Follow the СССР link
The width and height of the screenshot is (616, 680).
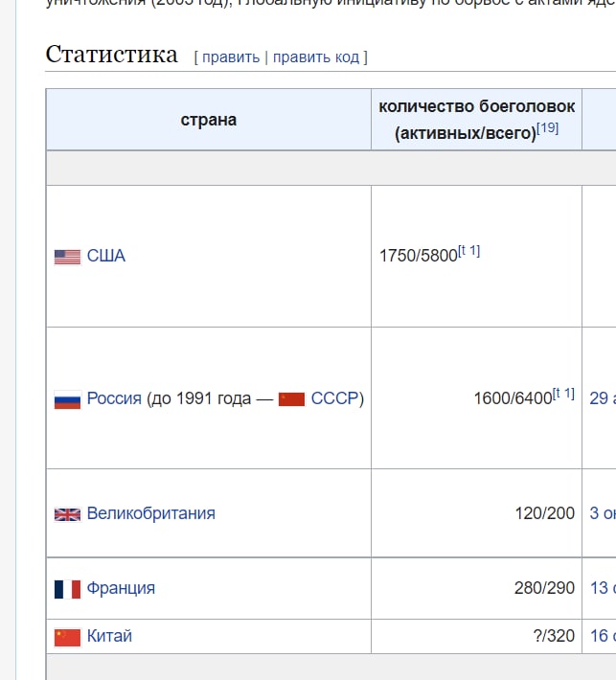tap(334, 397)
